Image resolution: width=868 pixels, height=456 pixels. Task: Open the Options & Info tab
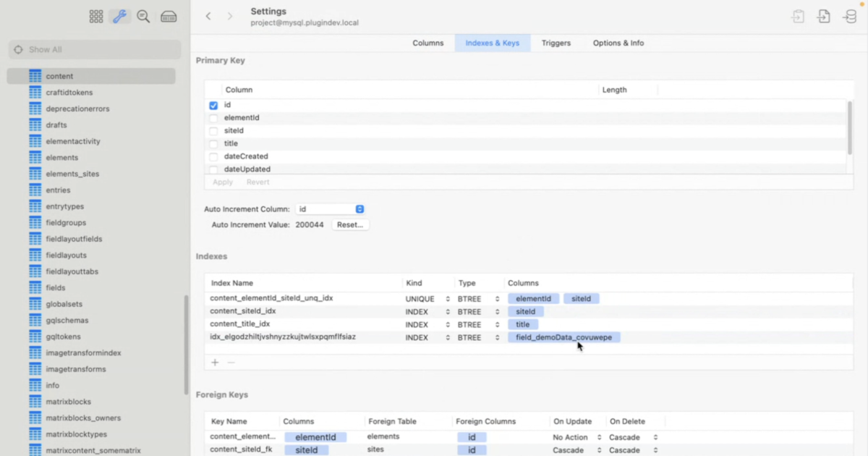(x=618, y=43)
